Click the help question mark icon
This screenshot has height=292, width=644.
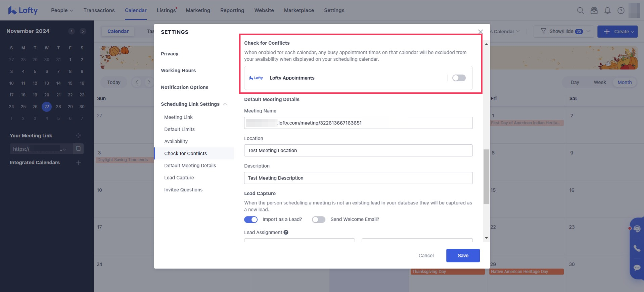tap(621, 10)
